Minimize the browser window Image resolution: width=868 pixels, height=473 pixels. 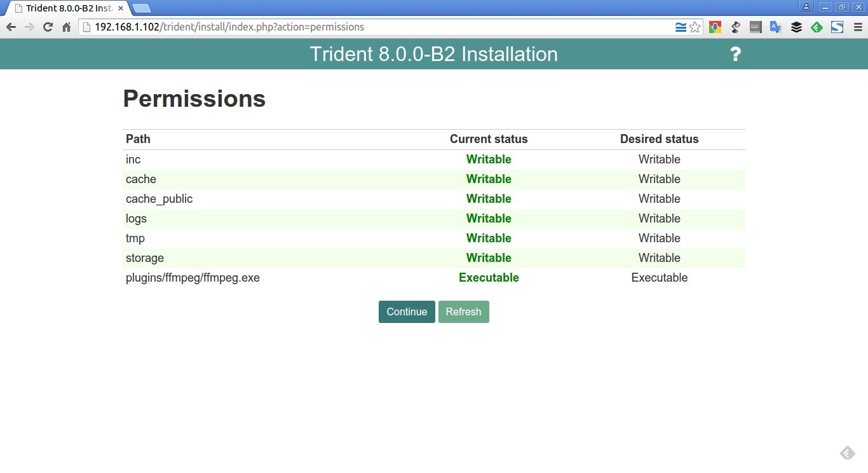tap(825, 6)
